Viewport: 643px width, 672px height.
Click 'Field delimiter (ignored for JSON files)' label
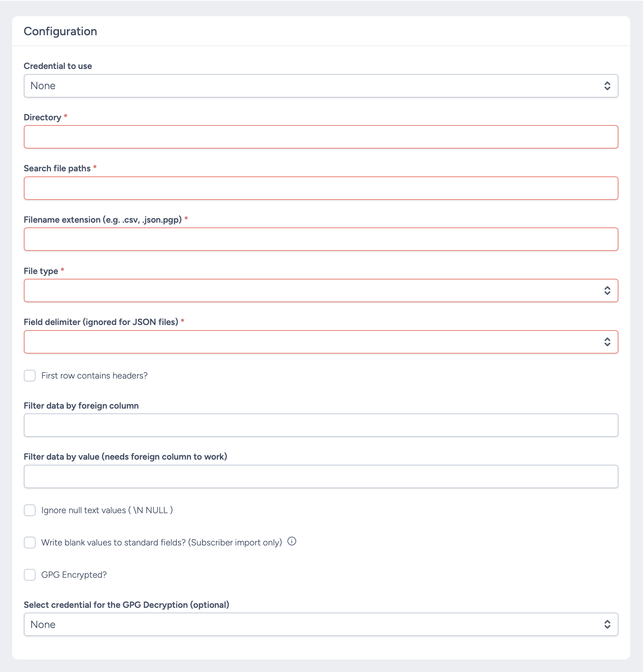[101, 322]
